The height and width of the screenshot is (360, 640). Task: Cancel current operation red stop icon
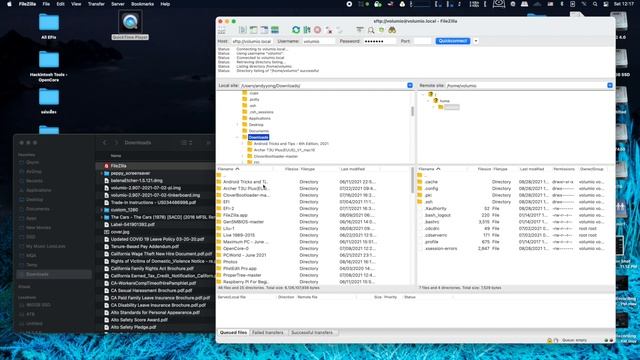coord(317,30)
